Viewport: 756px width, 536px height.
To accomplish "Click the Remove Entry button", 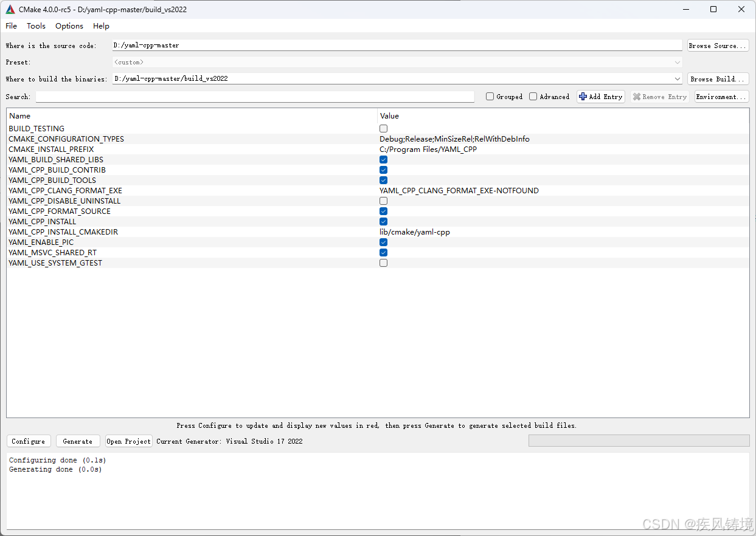I will pos(660,97).
